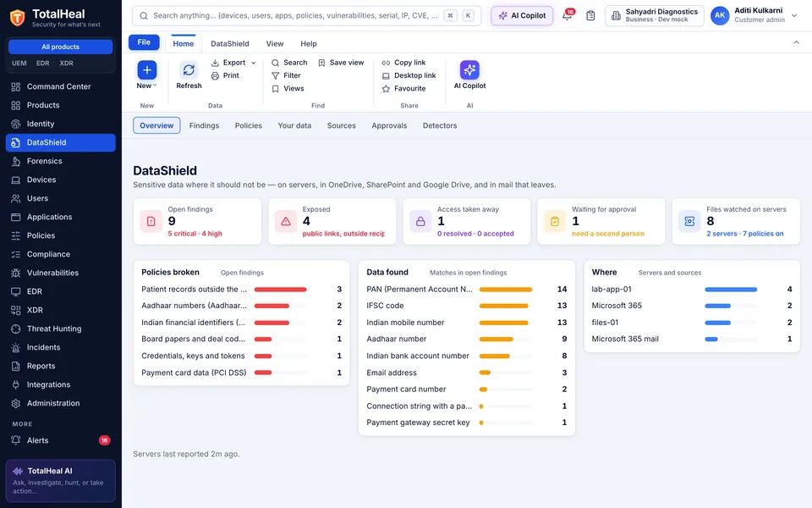Image resolution: width=812 pixels, height=508 pixels.
Task: Open the user account chevron menu
Action: point(794,15)
